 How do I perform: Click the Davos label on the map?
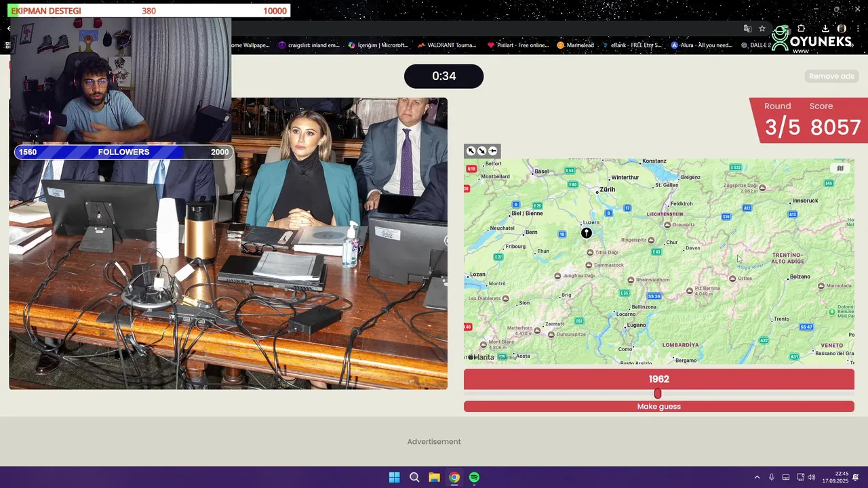pyautogui.click(x=692, y=248)
